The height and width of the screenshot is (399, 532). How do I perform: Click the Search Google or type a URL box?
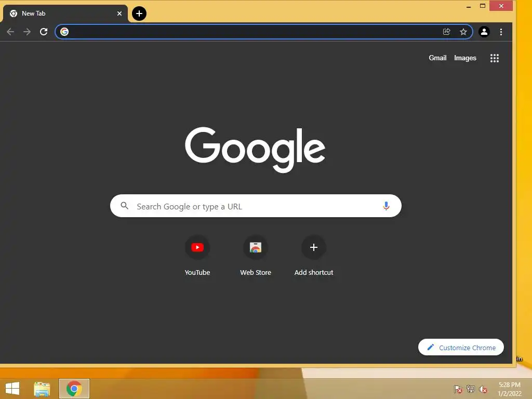[256, 206]
